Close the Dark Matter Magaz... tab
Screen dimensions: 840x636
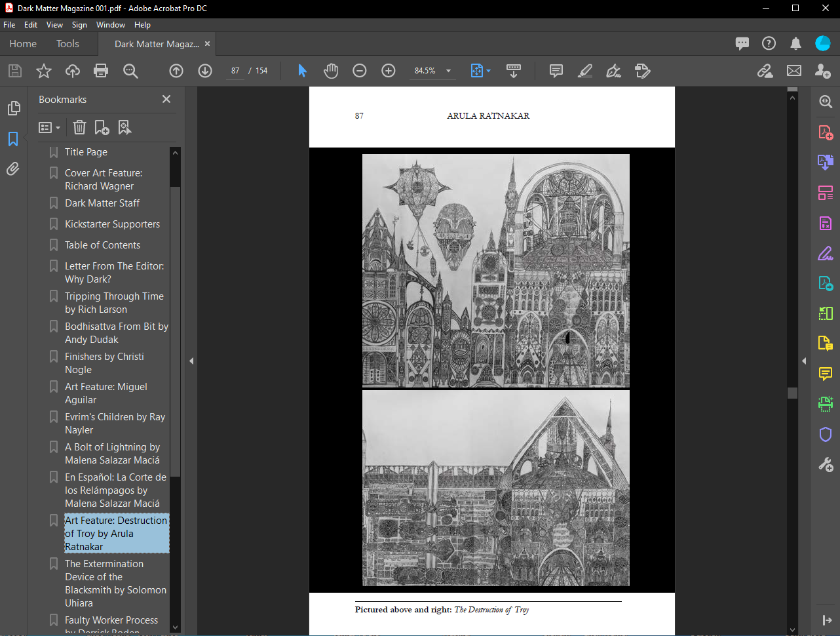[208, 44]
